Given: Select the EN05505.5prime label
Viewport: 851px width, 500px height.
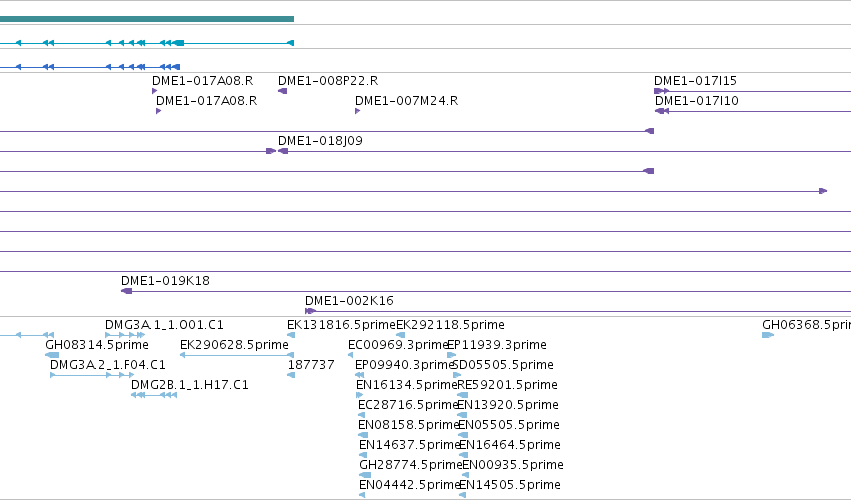Looking at the screenshot, I should (509, 426).
